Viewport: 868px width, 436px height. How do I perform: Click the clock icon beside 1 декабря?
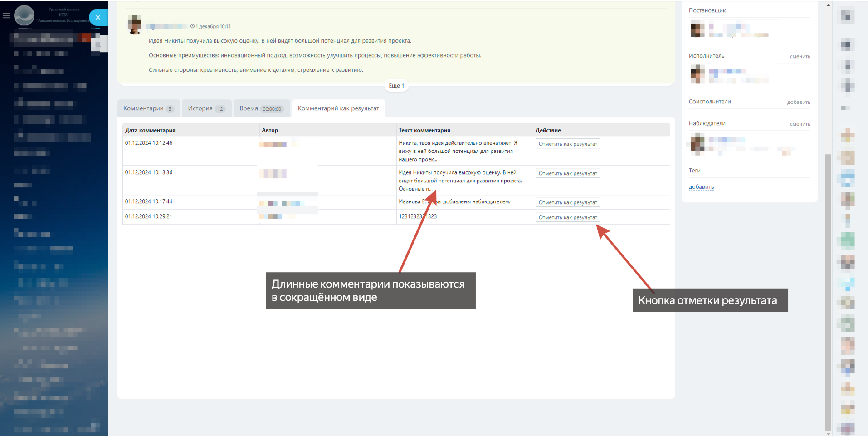pyautogui.click(x=192, y=26)
